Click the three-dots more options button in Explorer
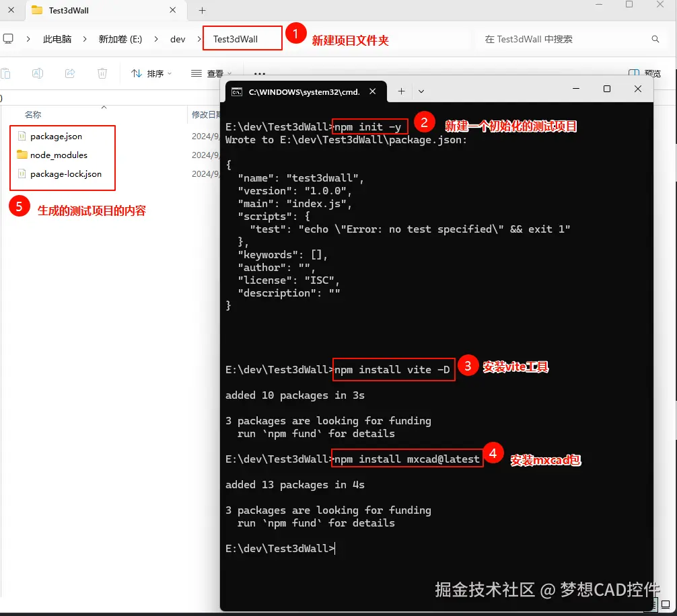Image resolution: width=677 pixels, height=616 pixels. 260,73
